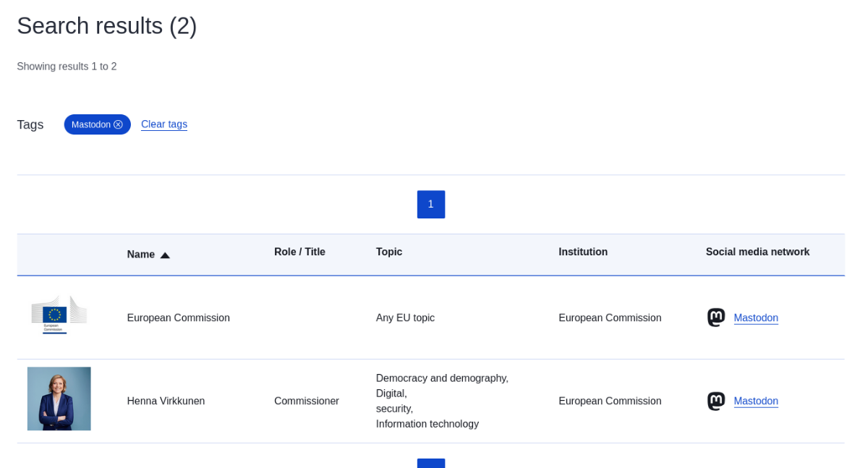Go to page 1 in the top pagination
The image size is (868, 468).
coord(430,204)
